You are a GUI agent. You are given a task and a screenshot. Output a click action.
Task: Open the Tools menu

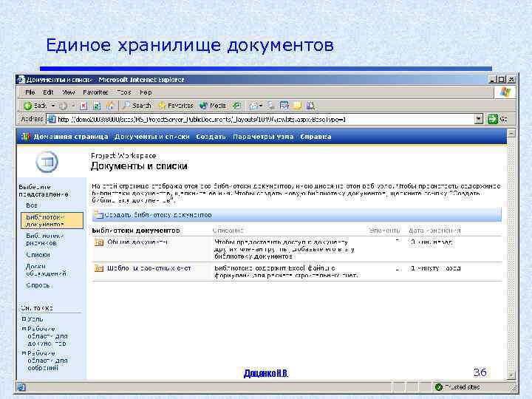tap(124, 92)
